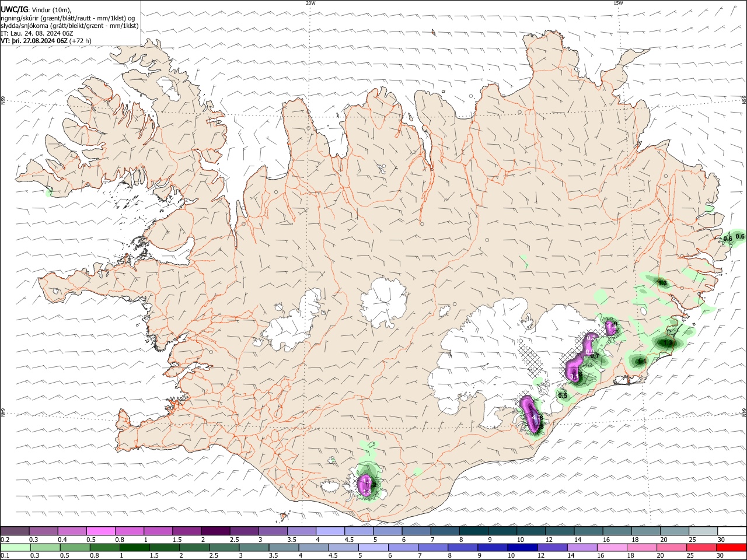Click the 15W longitude label
Viewport: 747px width, 560px height.
618,3
